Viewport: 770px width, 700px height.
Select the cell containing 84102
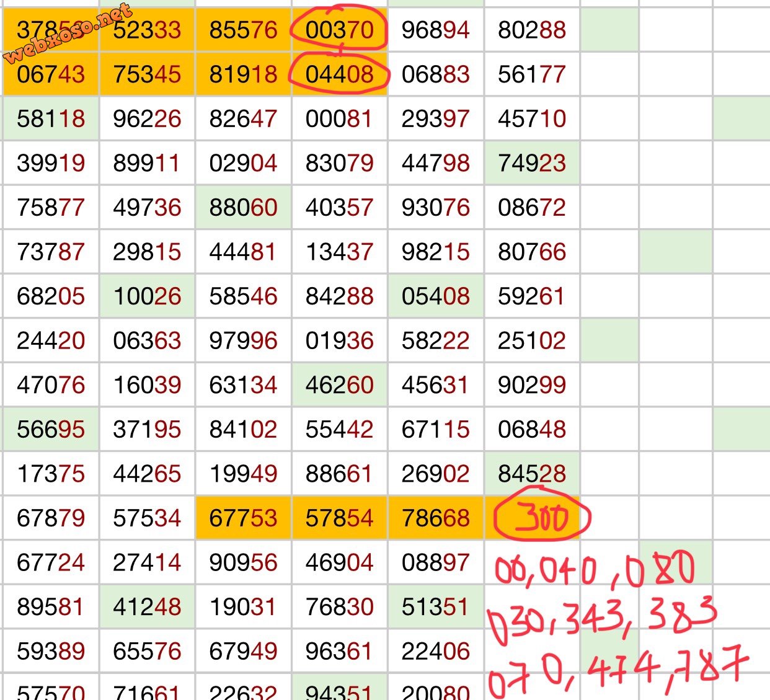click(x=244, y=429)
